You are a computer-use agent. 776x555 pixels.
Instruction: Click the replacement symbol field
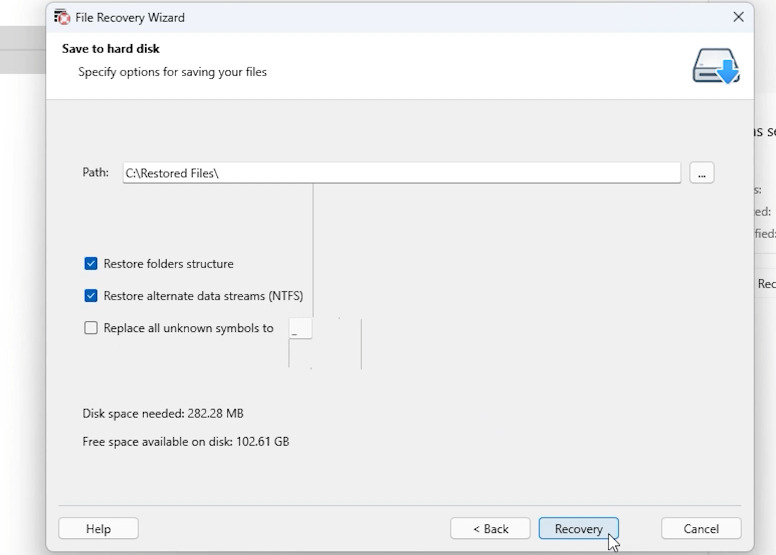click(300, 328)
